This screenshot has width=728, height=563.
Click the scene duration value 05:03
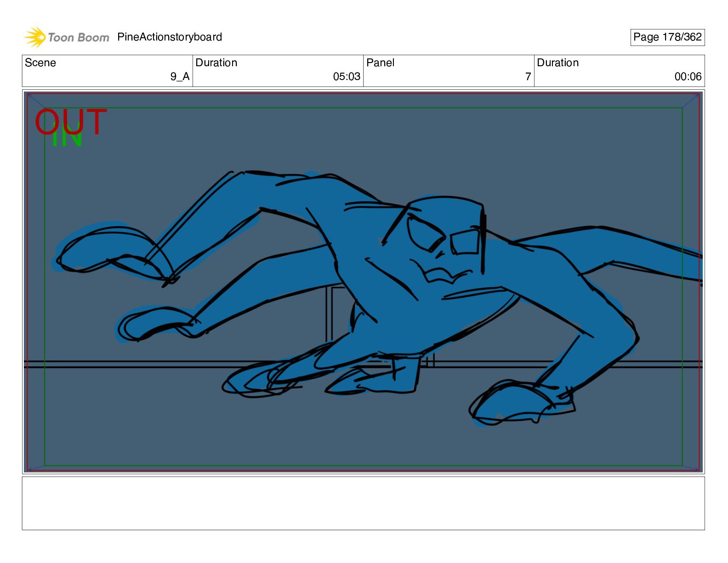(x=347, y=77)
